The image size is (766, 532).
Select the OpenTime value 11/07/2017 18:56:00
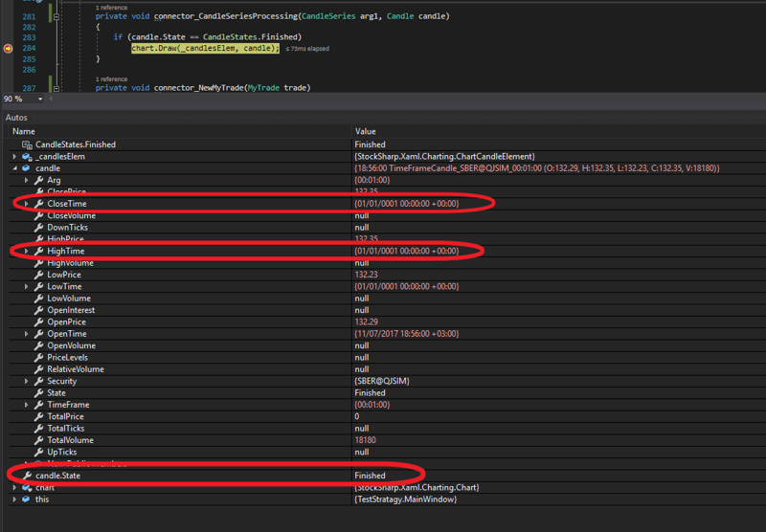coord(407,334)
